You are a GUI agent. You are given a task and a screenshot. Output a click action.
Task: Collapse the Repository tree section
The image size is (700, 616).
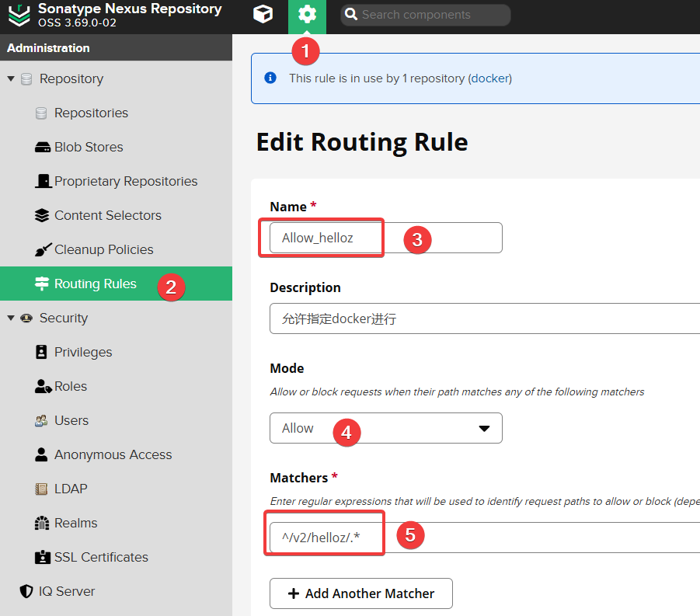(11, 79)
